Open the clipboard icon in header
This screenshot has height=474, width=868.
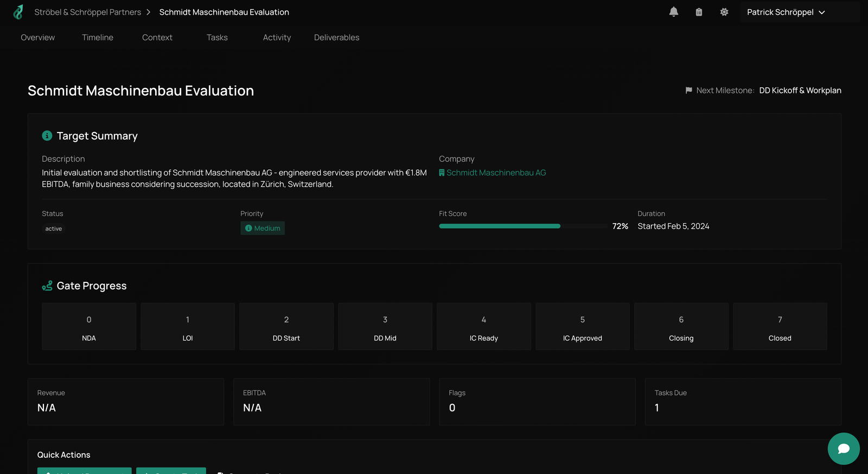pos(699,12)
